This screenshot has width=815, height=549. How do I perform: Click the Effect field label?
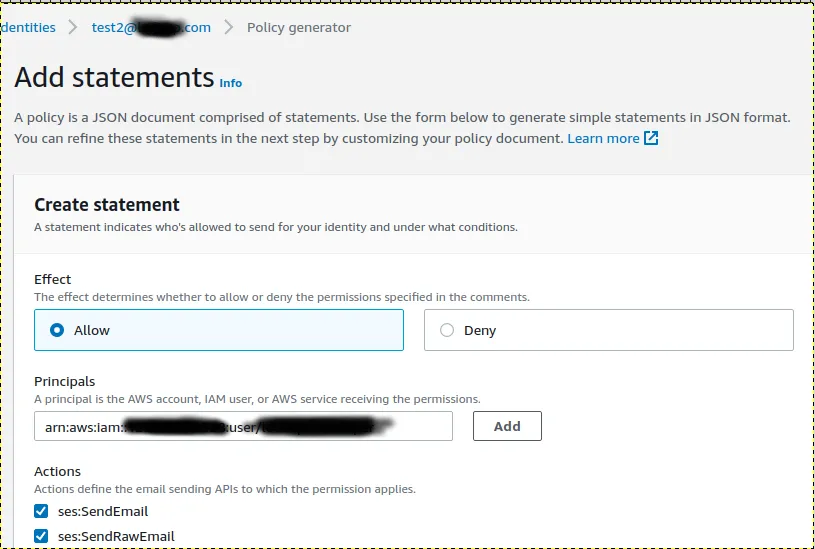(x=53, y=279)
